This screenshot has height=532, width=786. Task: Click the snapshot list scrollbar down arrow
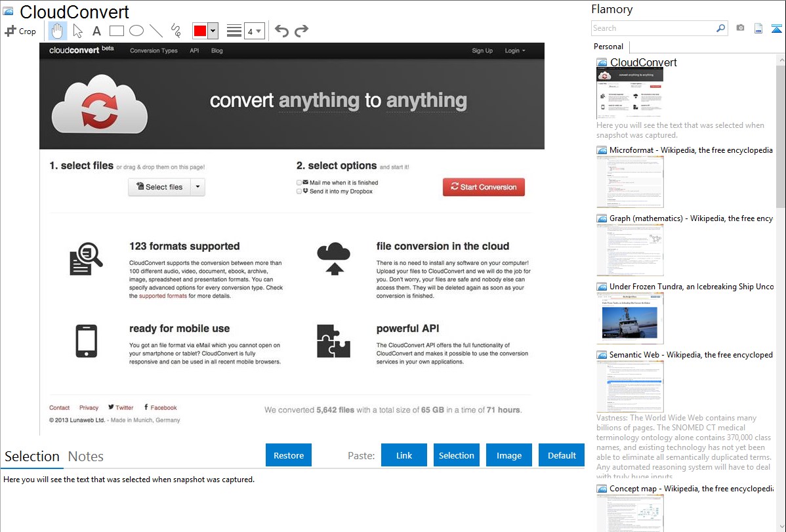click(x=781, y=527)
